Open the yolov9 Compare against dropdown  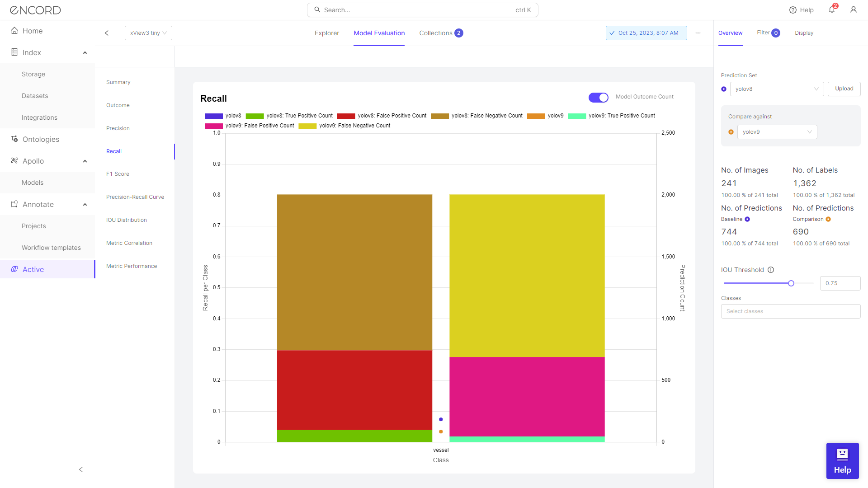click(777, 132)
